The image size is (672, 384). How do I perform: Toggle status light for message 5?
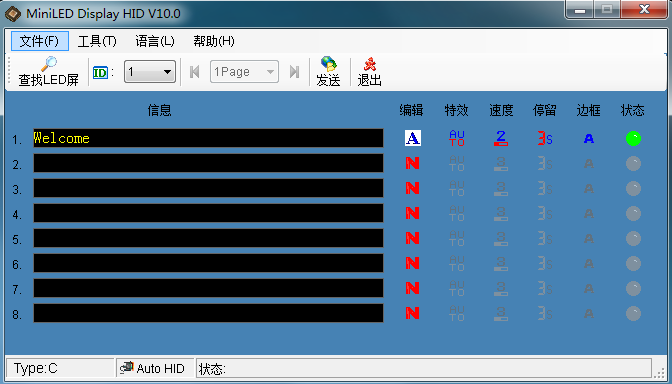tap(633, 238)
